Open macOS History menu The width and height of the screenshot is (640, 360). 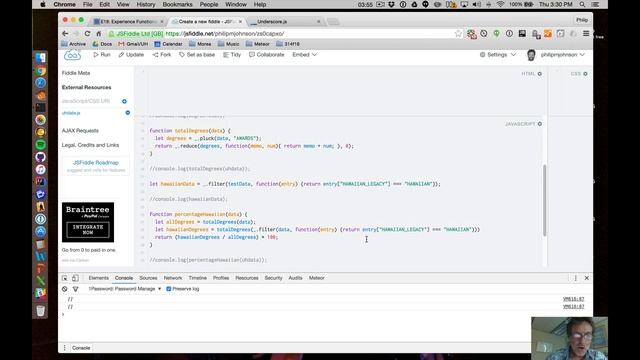pyautogui.click(x=146, y=4)
